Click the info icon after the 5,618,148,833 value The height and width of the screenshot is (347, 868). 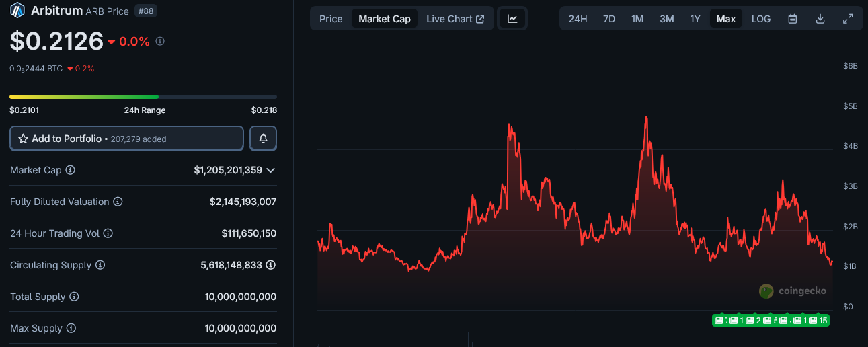(x=271, y=265)
